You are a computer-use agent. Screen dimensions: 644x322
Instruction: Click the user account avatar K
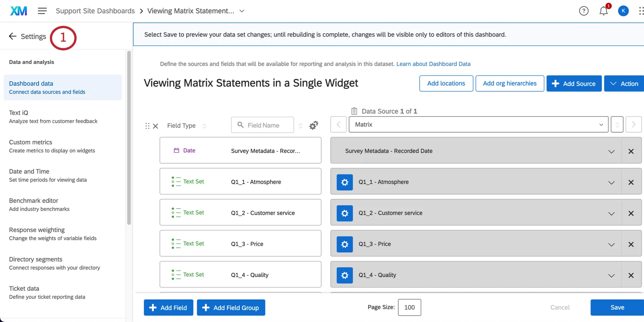(623, 11)
